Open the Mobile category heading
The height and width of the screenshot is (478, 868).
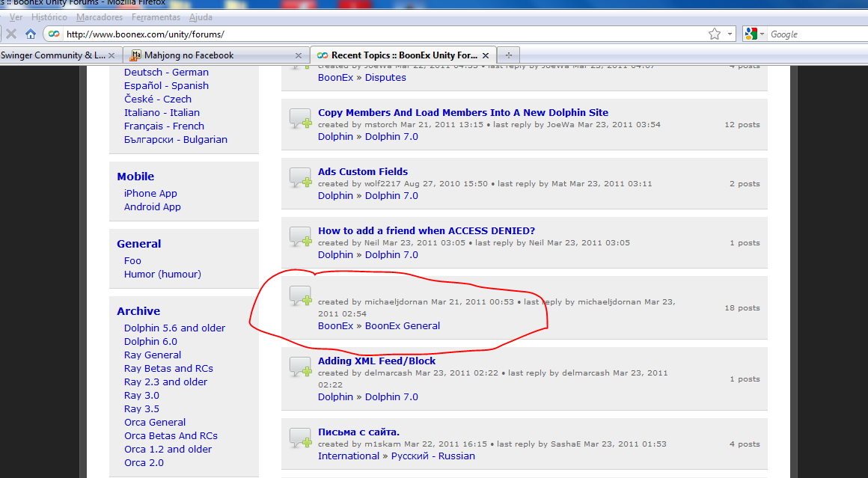[135, 177]
